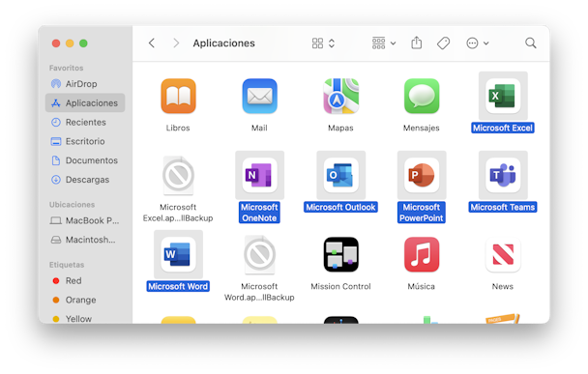Filter by the Orange tag
Viewport: 588px width, 374px height.
pyautogui.click(x=85, y=300)
